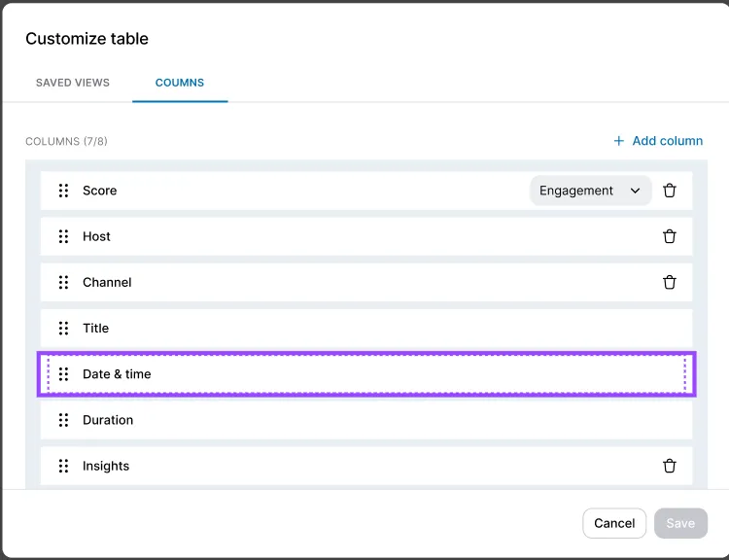Remove the Host column using trash icon

pyautogui.click(x=669, y=236)
